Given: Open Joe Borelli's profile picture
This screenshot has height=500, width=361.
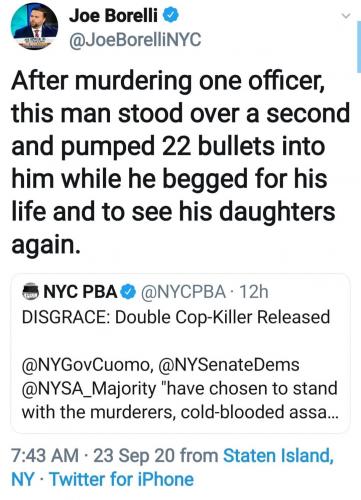Looking at the screenshot, I should click(x=34, y=26).
